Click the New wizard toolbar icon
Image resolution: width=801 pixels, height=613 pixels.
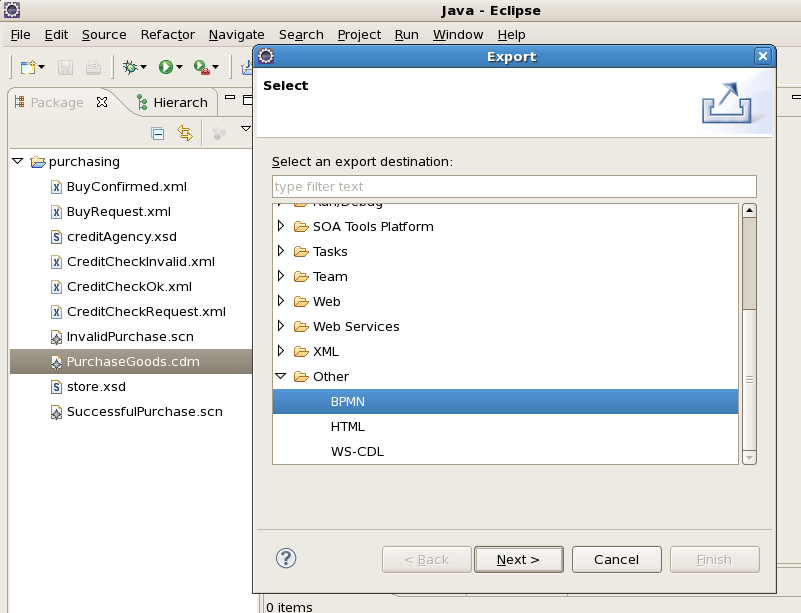click(28, 67)
